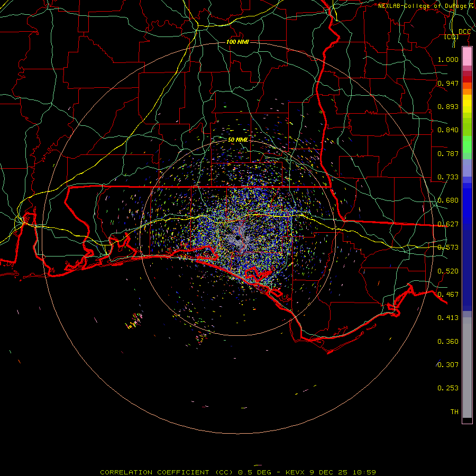Image resolution: width=476 pixels, height=476 pixels.
Task: Select the olive green swatch near 0.840
Action: 467,126
